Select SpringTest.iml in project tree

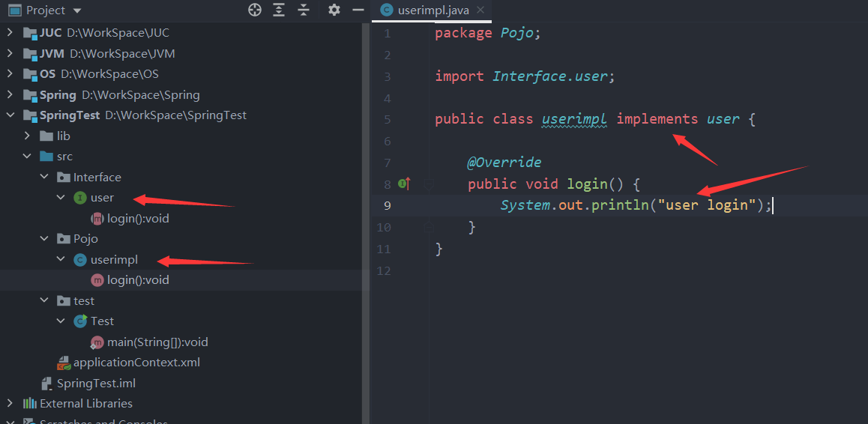[x=97, y=383]
